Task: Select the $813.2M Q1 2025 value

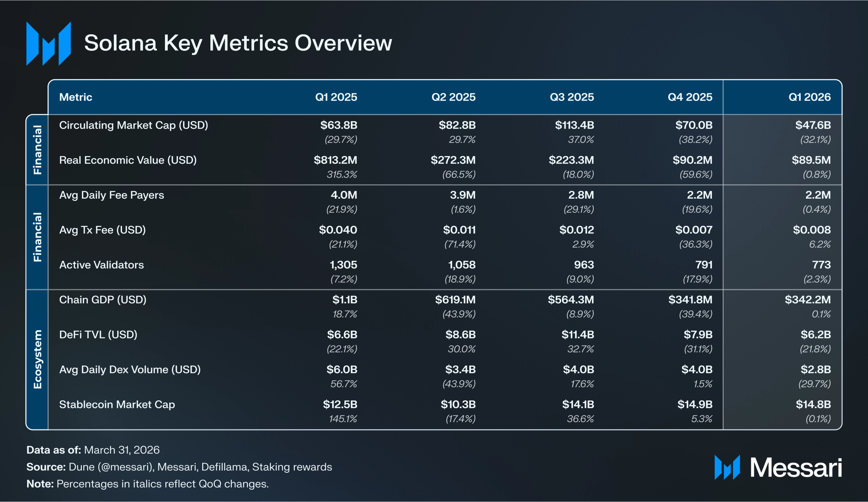Action: pyautogui.click(x=336, y=160)
